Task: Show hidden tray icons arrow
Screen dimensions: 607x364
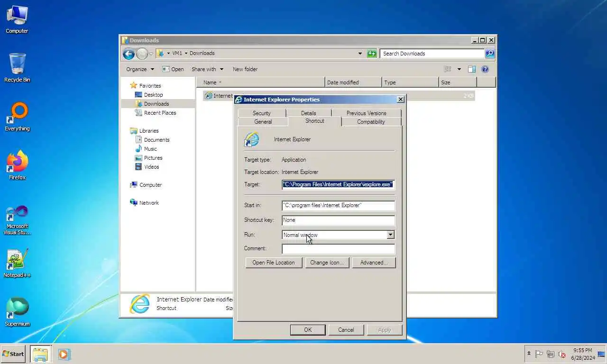Action: coord(529,354)
